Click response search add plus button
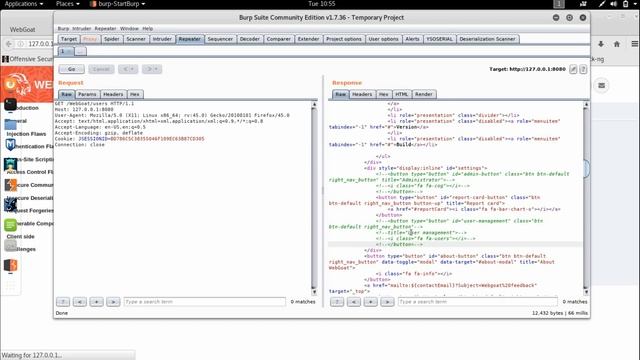640x360 pixels. coord(371,302)
